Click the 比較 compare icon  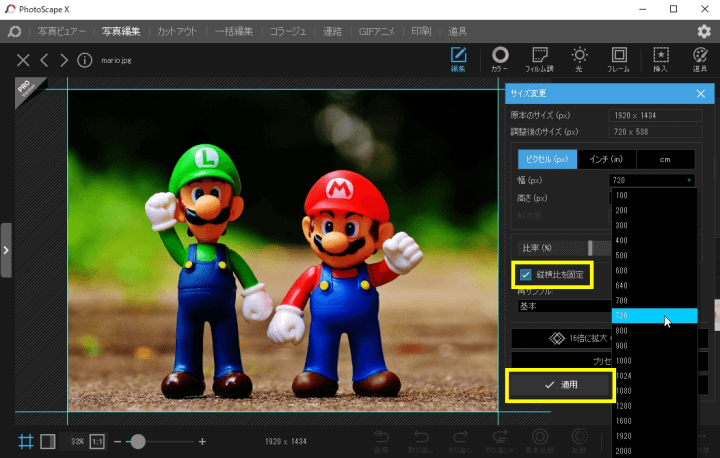tap(579, 441)
